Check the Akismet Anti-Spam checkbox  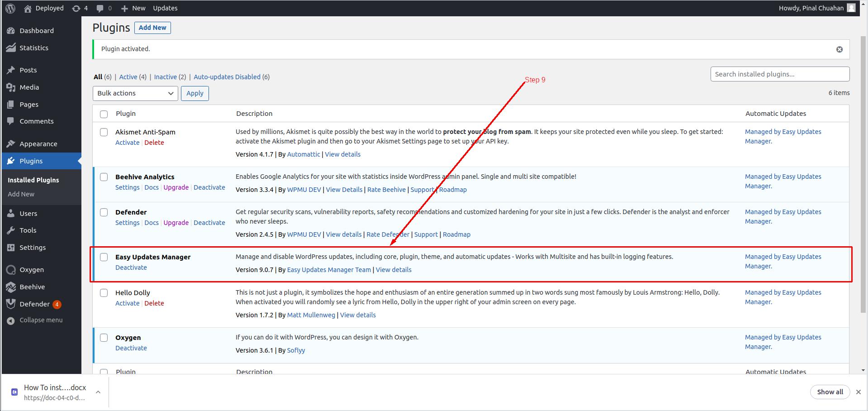coord(104,132)
